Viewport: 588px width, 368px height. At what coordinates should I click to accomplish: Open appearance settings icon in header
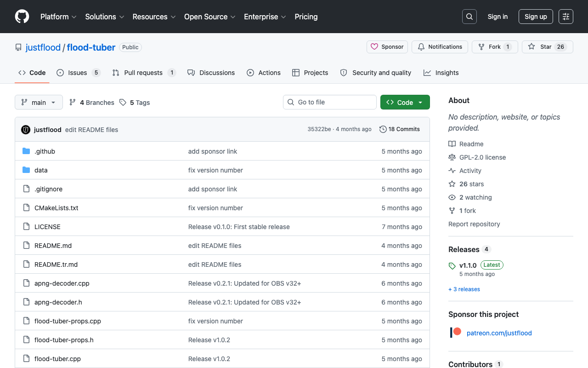[566, 17]
